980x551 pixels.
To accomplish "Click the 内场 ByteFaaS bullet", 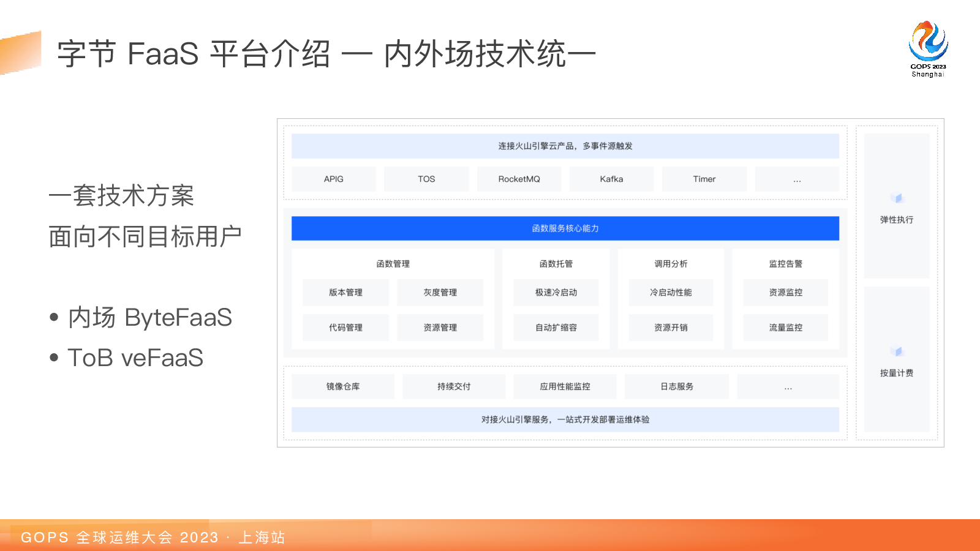I will pos(141,318).
